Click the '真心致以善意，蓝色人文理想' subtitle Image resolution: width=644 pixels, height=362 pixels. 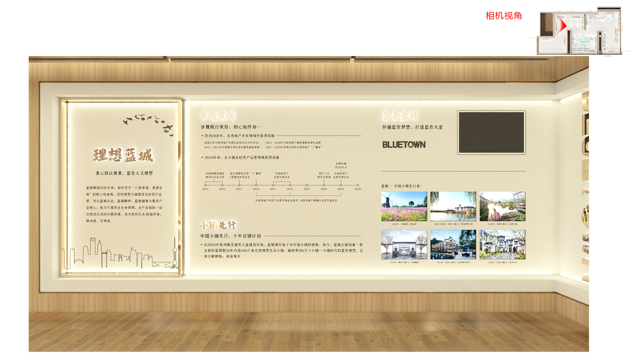(124, 173)
